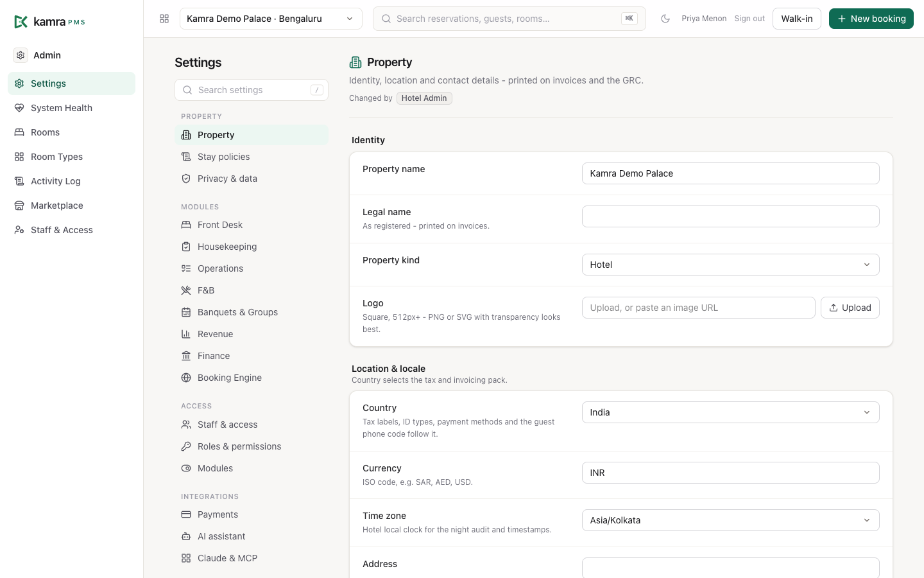The image size is (924, 578).
Task: Click the Property name field
Action: click(x=730, y=173)
